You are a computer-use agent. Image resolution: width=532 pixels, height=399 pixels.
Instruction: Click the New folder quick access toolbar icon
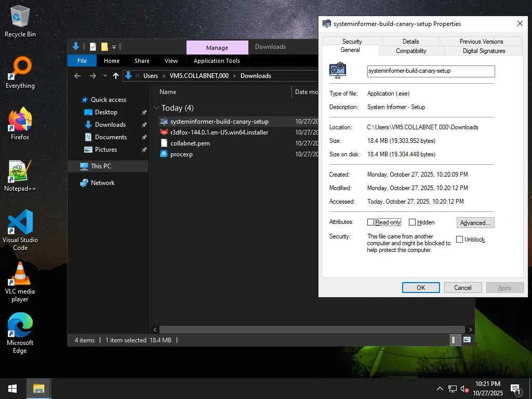click(x=104, y=47)
